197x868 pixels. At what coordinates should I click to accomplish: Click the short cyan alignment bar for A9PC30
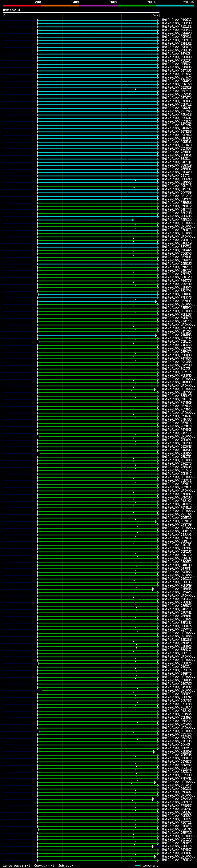click(86, 220)
